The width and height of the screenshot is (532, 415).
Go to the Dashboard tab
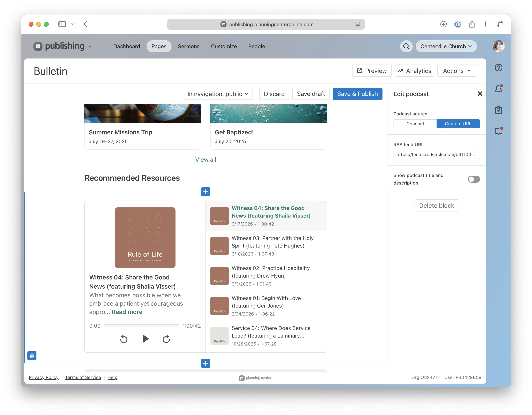click(x=127, y=46)
